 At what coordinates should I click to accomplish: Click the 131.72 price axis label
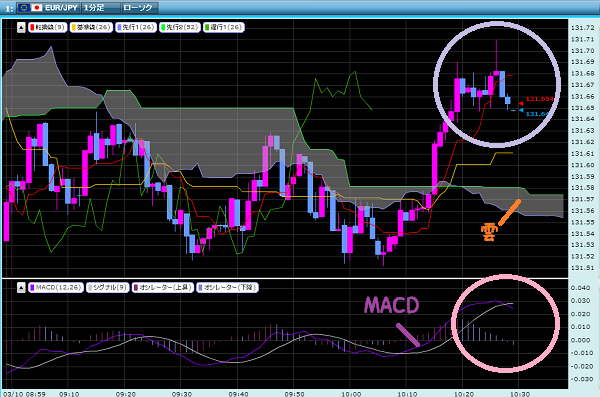click(x=582, y=28)
